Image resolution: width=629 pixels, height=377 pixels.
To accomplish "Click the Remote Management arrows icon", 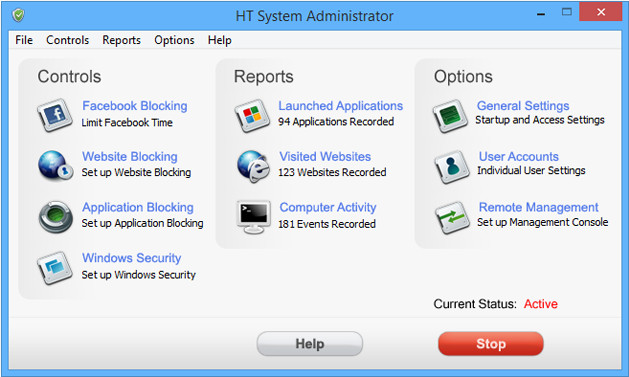I will tap(452, 217).
